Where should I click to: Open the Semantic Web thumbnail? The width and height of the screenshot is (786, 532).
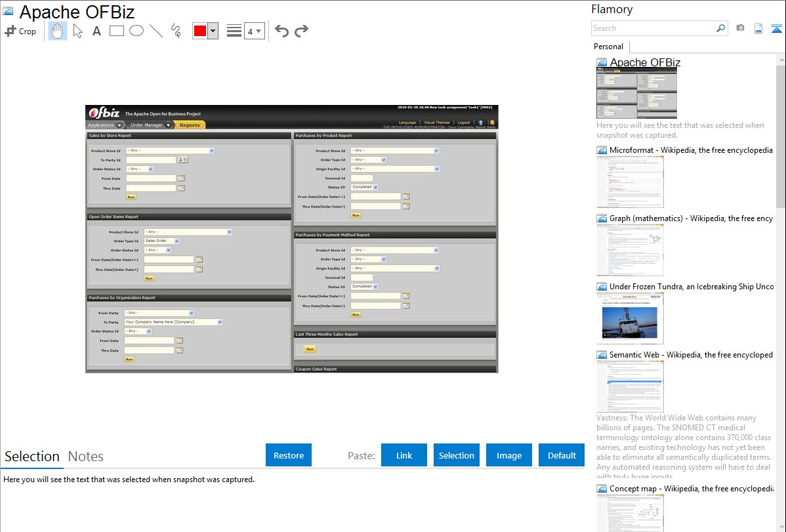[630, 386]
